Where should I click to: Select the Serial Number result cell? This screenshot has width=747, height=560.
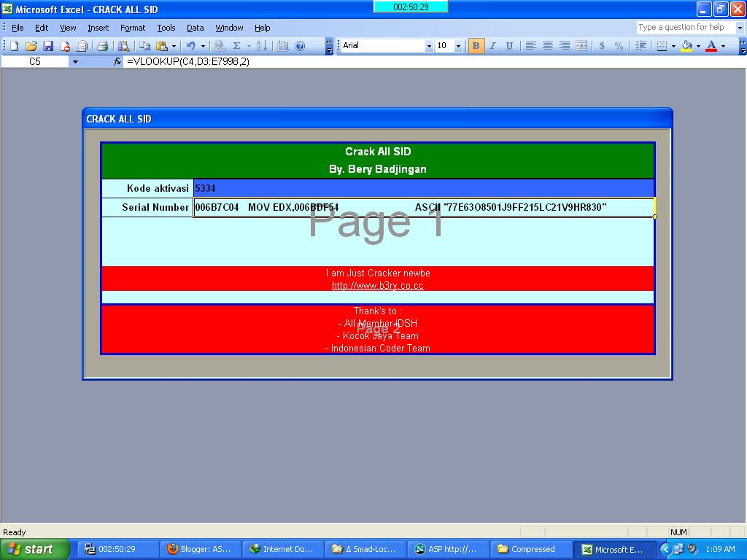click(424, 208)
